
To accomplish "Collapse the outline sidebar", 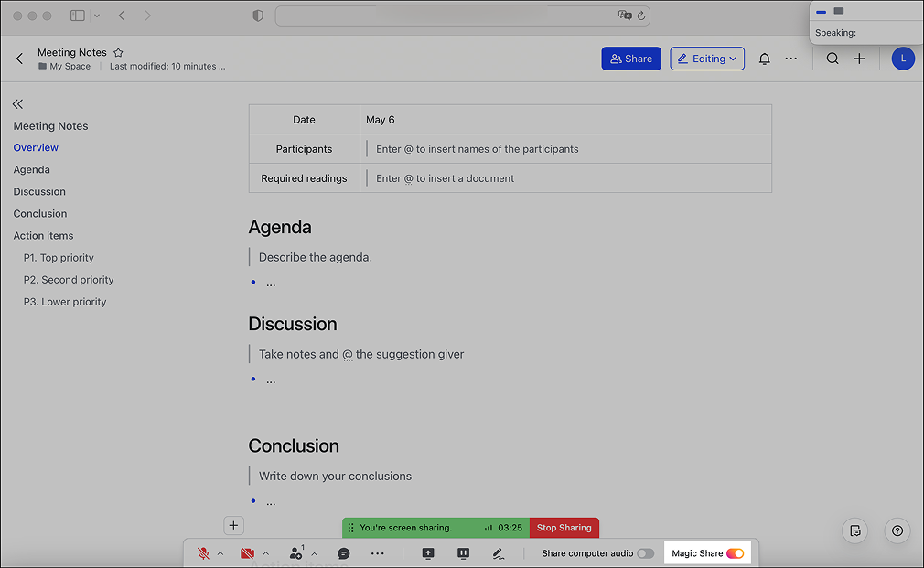I will 17,104.
